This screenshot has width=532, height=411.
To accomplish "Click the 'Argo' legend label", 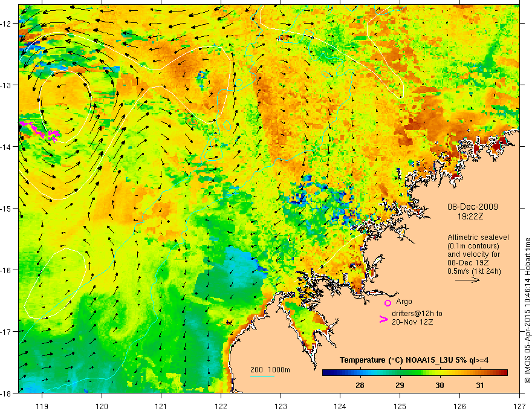I will point(404,302).
